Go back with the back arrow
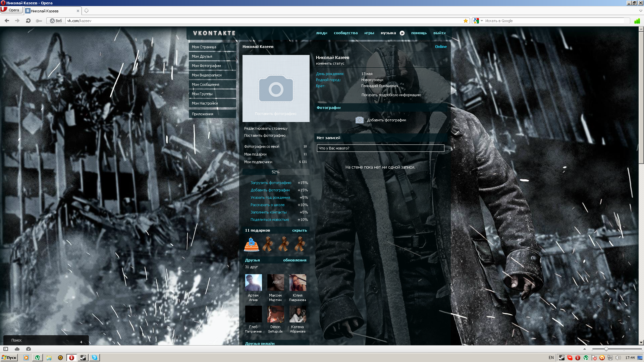Image resolution: width=644 pixels, height=362 pixels. pos(7,21)
